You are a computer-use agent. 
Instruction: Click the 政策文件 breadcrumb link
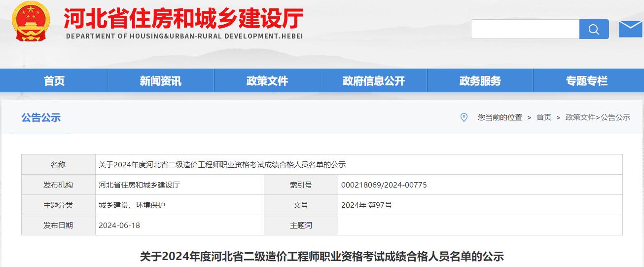pyautogui.click(x=580, y=117)
